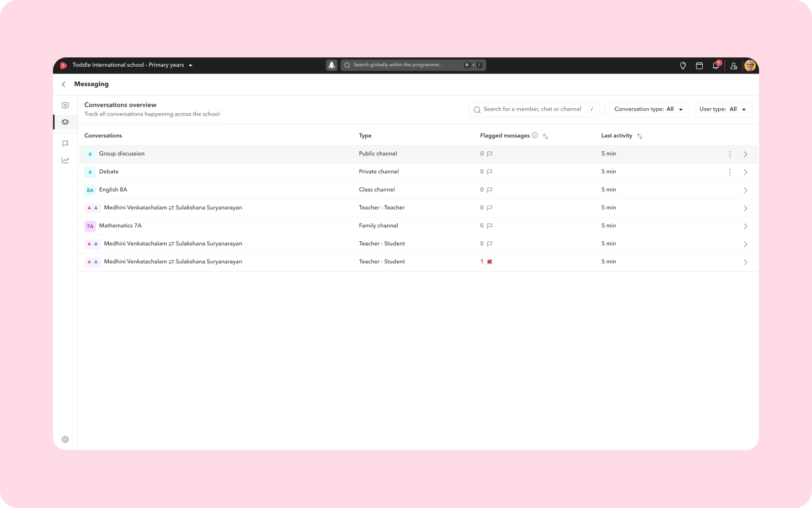This screenshot has height=508, width=812.
Task: Open Conversation type: All dropdown
Action: tap(649, 109)
